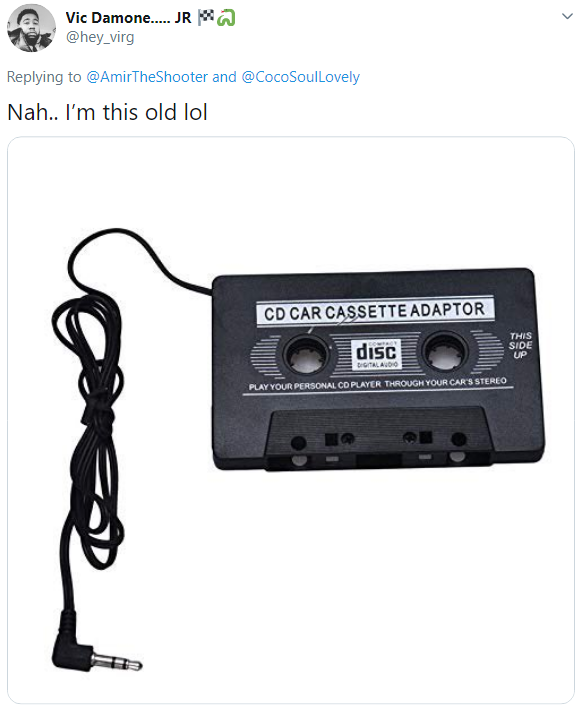Open the cassette adaptor image
This screenshot has height=712, width=582.
coord(291,420)
